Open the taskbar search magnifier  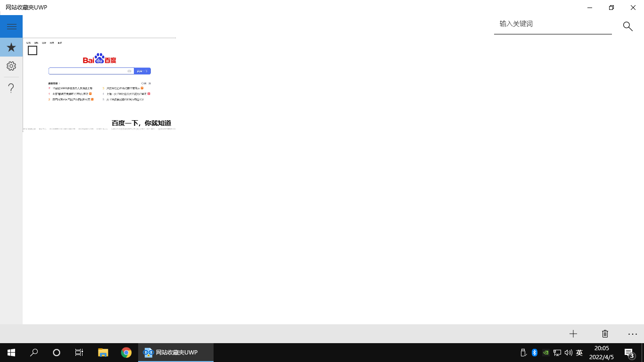click(x=34, y=353)
